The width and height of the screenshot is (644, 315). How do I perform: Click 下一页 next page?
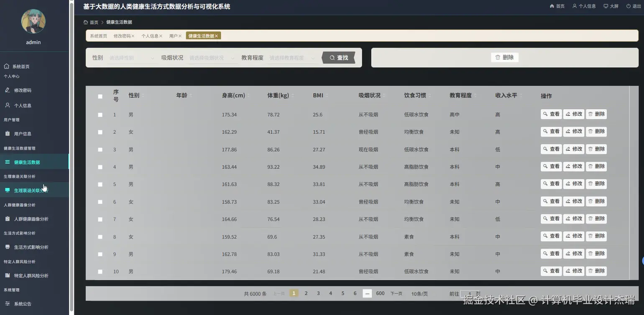click(x=396, y=294)
